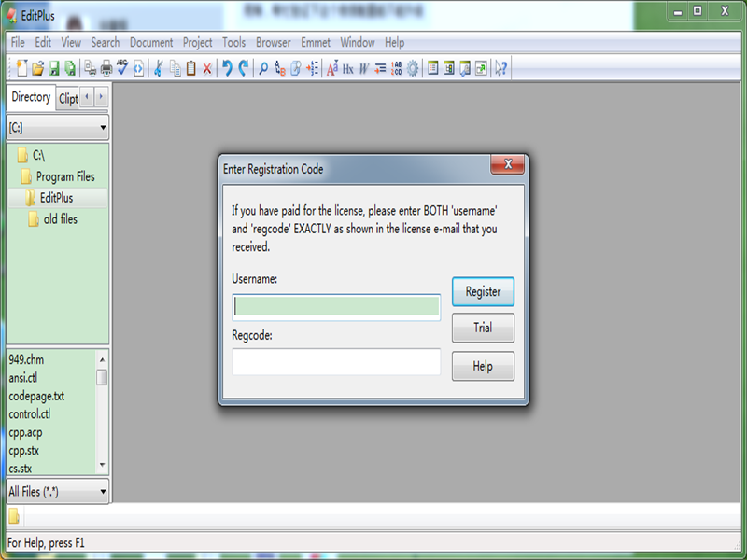Click the View in Browser icon
747x560 pixels.
click(138, 68)
